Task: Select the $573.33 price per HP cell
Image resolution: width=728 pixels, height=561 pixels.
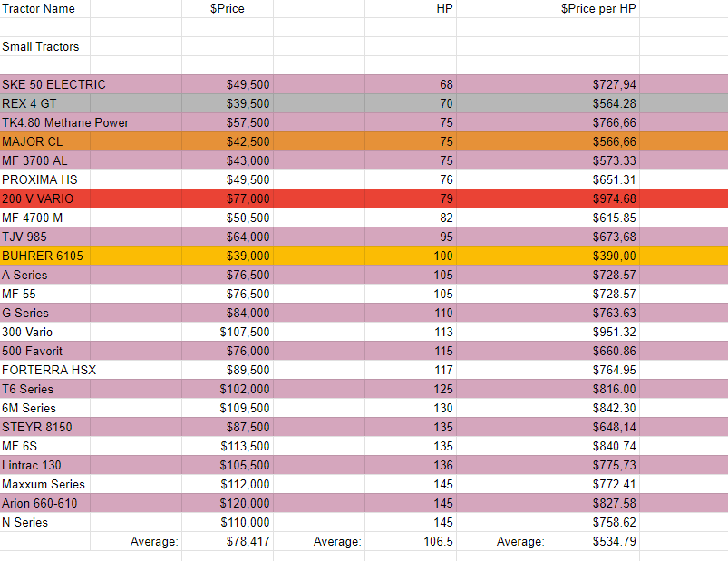Action: coord(594,160)
